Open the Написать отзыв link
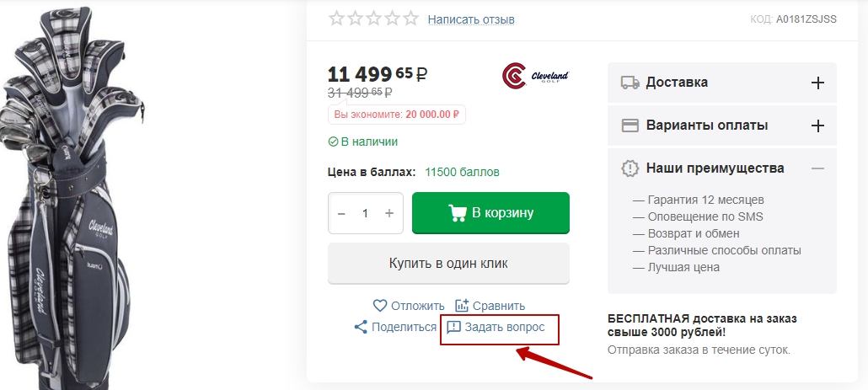Viewport: 868px width, 390px height. (471, 19)
